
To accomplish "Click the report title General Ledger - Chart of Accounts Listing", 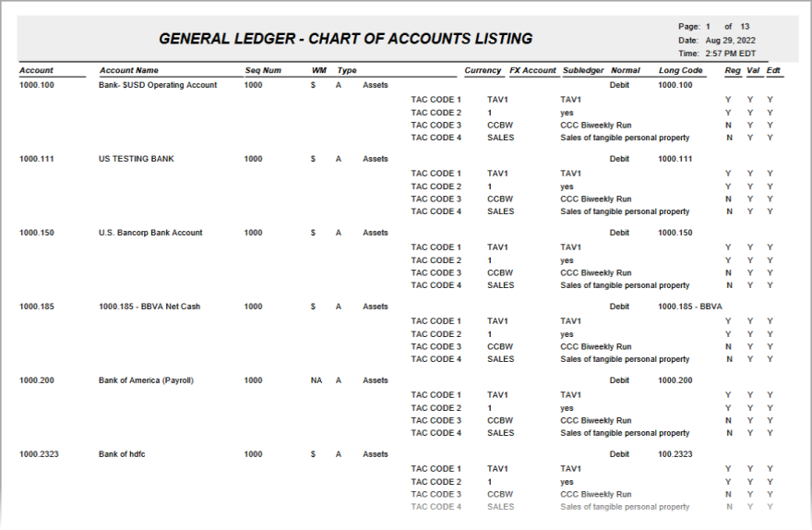I will [345, 39].
